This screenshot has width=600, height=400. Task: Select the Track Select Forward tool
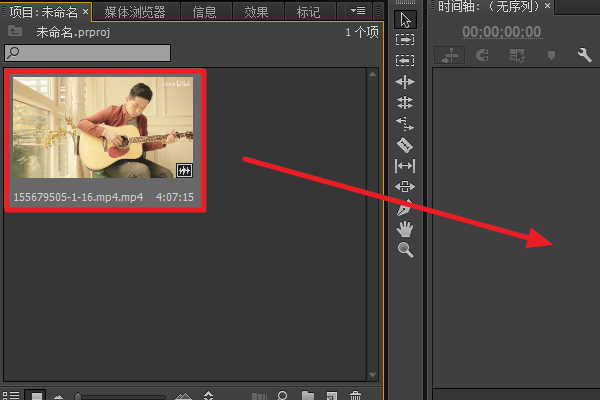point(405,39)
